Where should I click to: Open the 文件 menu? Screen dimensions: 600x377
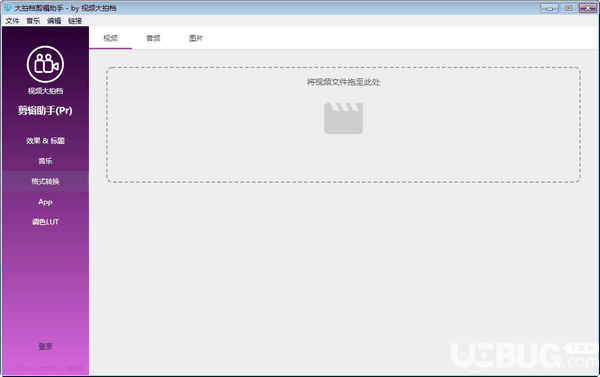click(x=12, y=21)
